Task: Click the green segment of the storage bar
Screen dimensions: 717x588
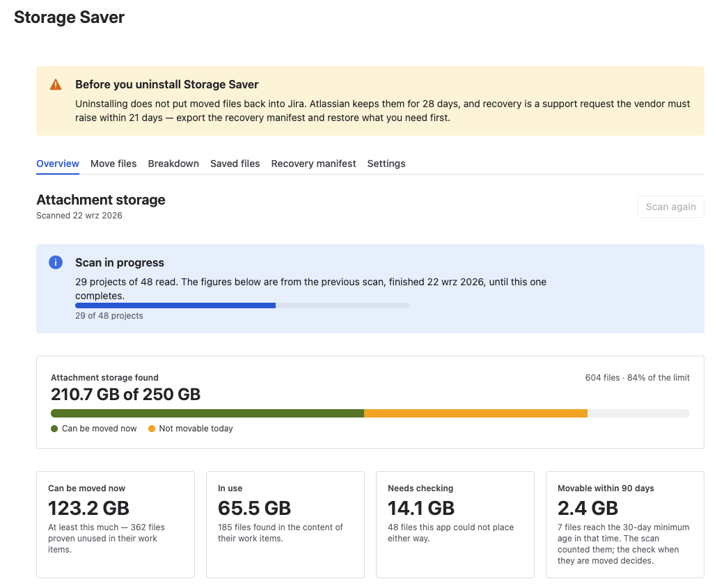Action: pos(207,413)
